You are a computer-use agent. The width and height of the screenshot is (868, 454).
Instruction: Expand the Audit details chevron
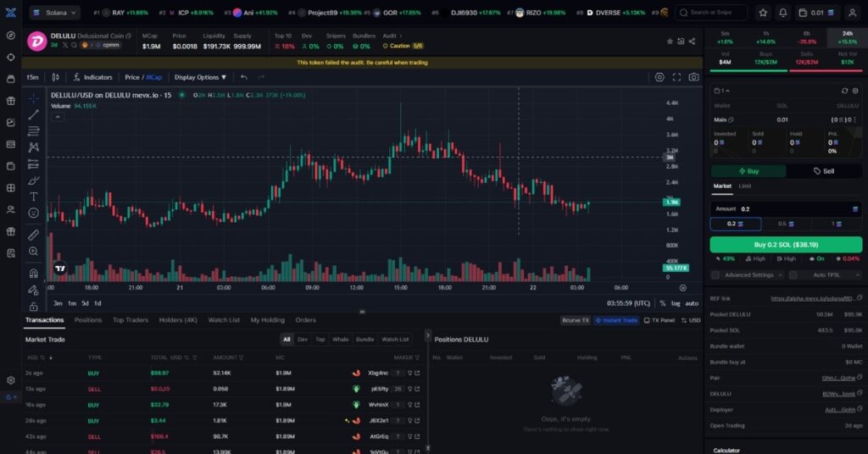point(400,36)
